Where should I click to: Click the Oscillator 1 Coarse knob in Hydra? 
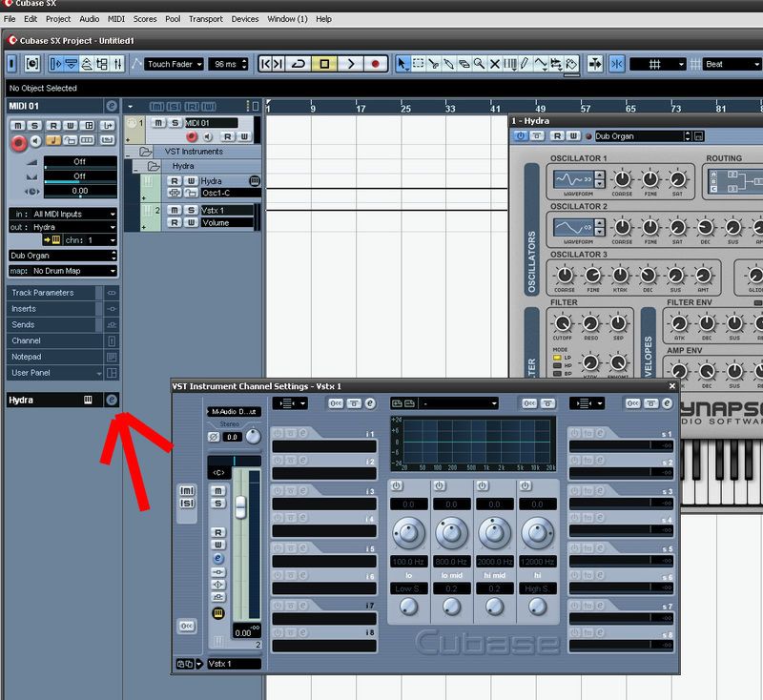pyautogui.click(x=622, y=179)
